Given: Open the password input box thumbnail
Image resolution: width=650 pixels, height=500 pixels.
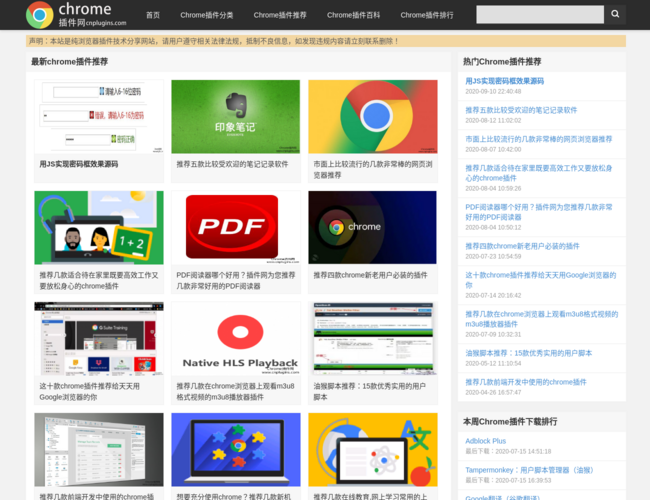Looking at the screenshot, I should [99, 117].
